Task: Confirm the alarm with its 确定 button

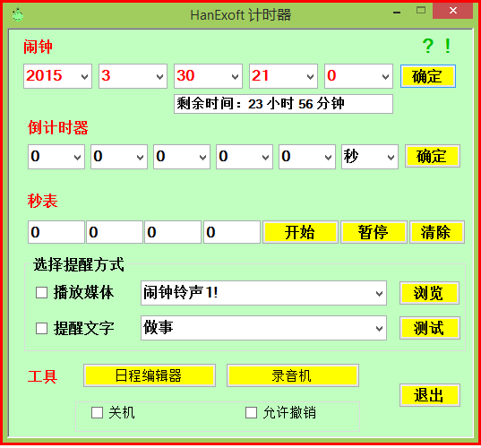Action: [x=427, y=76]
